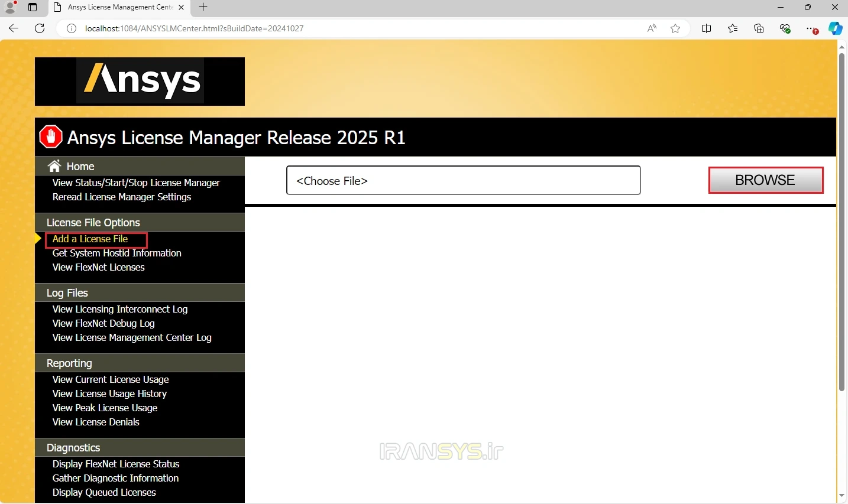
Task: Open View FlexNet Debug Log
Action: (x=103, y=323)
